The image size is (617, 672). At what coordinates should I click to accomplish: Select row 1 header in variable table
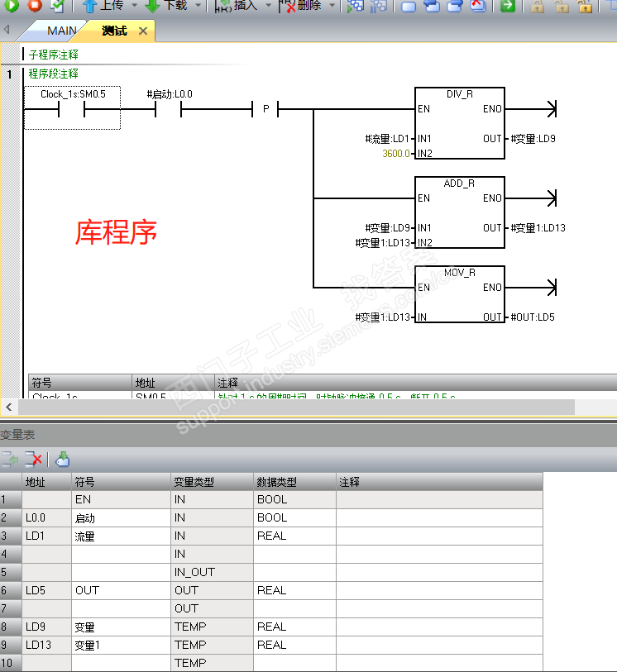click(11, 500)
